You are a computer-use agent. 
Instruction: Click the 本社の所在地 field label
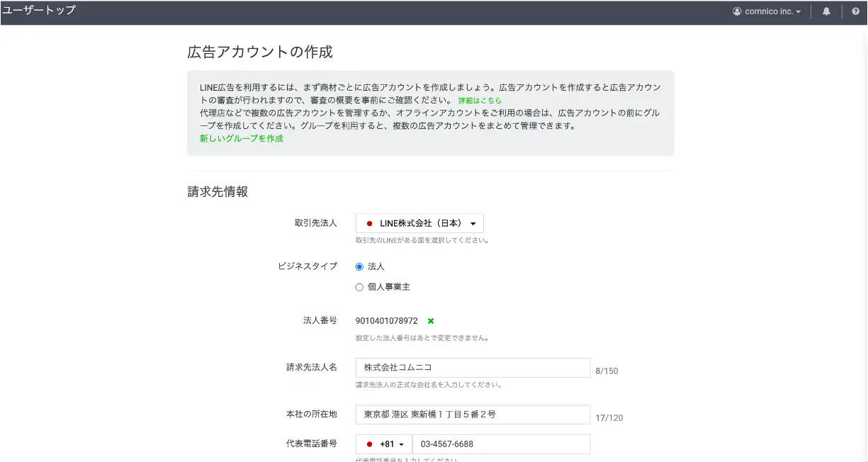tap(312, 414)
